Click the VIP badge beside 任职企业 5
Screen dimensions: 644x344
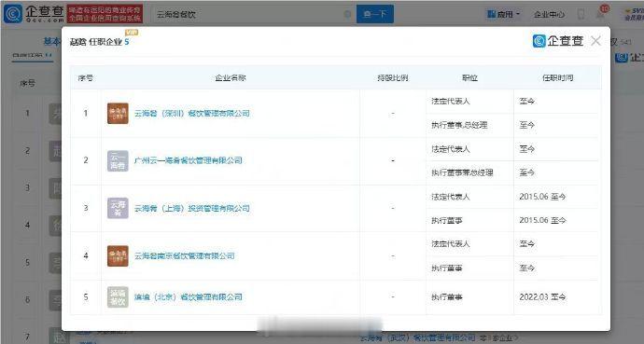pyautogui.click(x=132, y=33)
